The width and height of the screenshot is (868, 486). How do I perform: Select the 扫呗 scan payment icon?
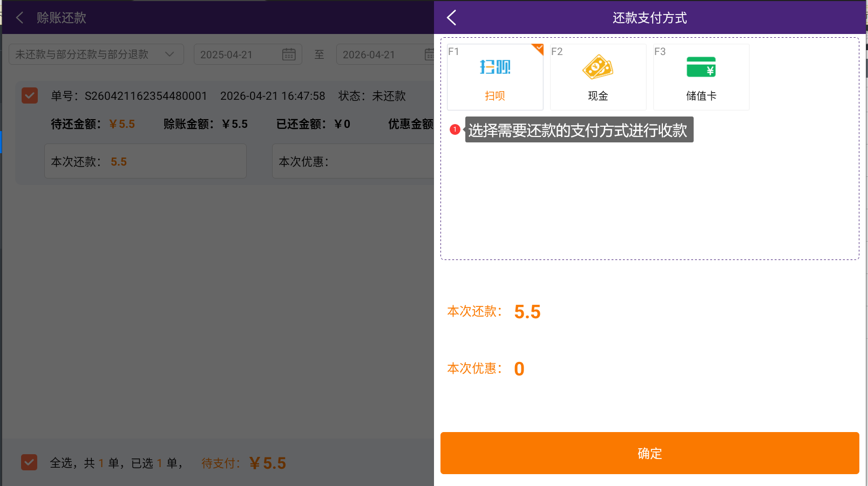point(495,67)
